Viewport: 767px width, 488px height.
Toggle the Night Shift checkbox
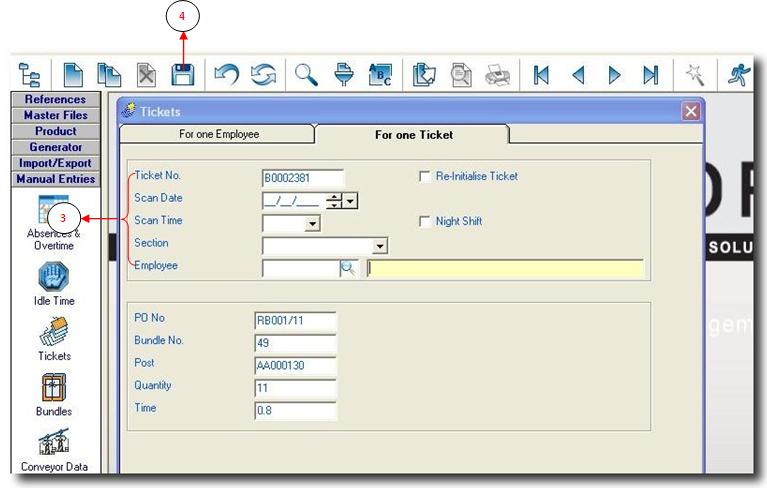424,222
